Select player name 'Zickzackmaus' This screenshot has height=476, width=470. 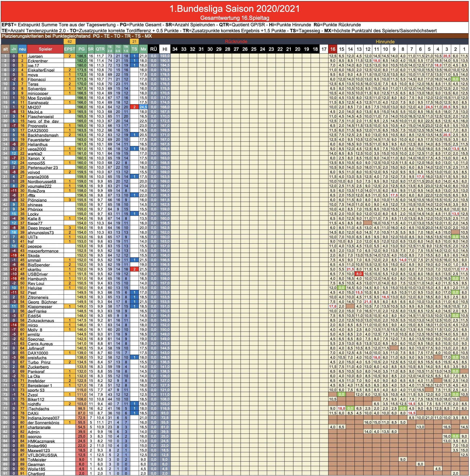pyautogui.click(x=41, y=321)
